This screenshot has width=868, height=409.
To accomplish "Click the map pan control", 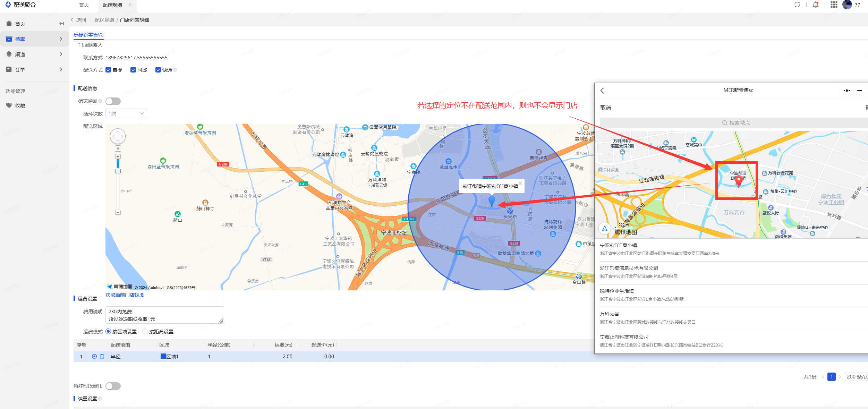I will tap(118, 136).
